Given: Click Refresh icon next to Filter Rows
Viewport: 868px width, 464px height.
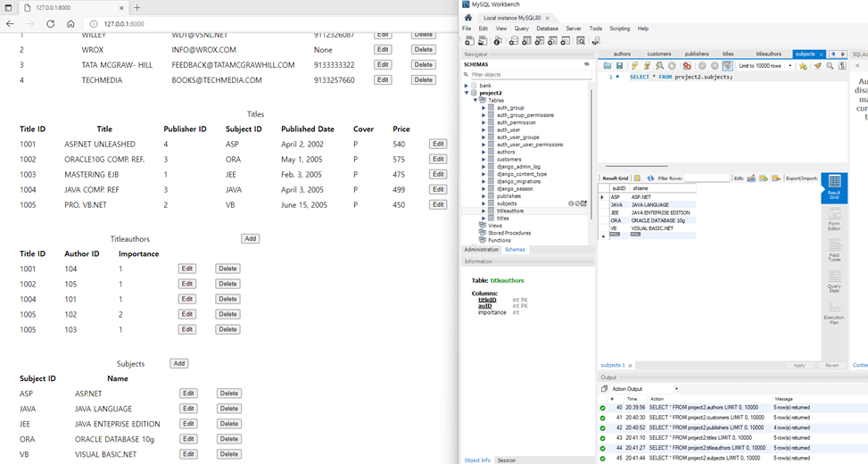Looking at the screenshot, I should [x=650, y=178].
